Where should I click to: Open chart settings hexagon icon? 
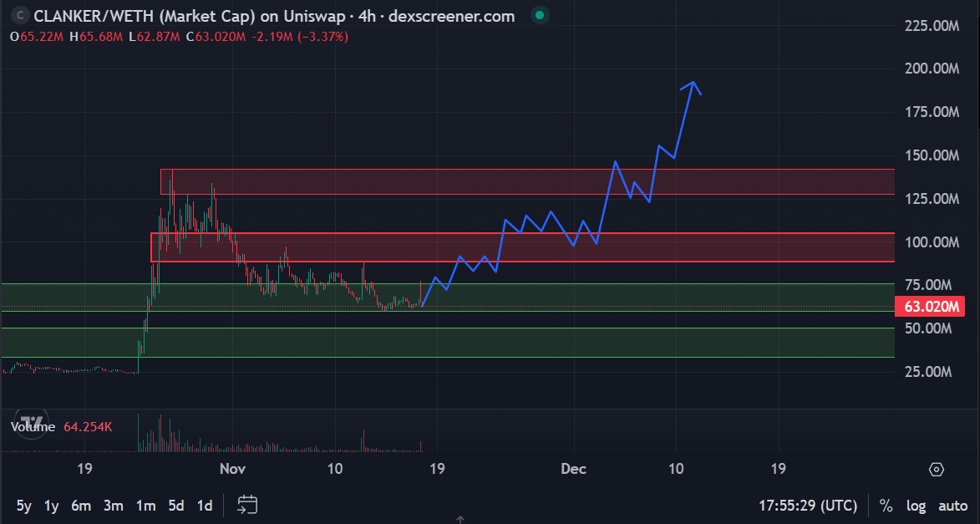click(x=937, y=469)
